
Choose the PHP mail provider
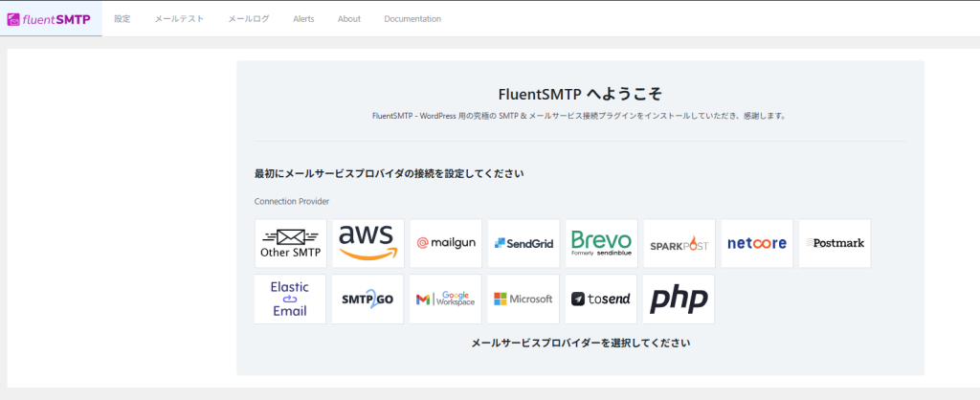(679, 299)
